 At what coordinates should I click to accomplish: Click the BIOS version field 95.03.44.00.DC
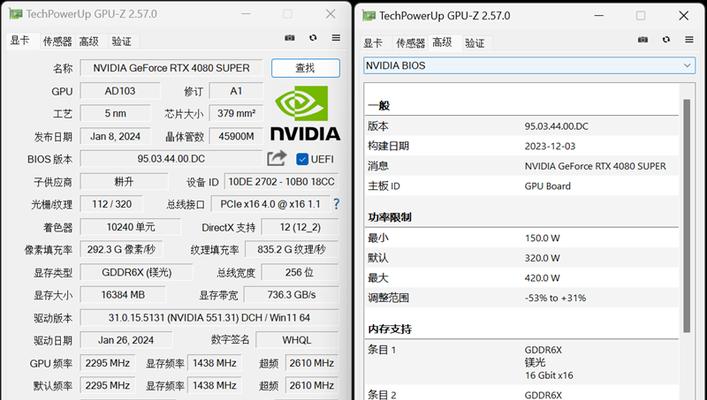171,159
